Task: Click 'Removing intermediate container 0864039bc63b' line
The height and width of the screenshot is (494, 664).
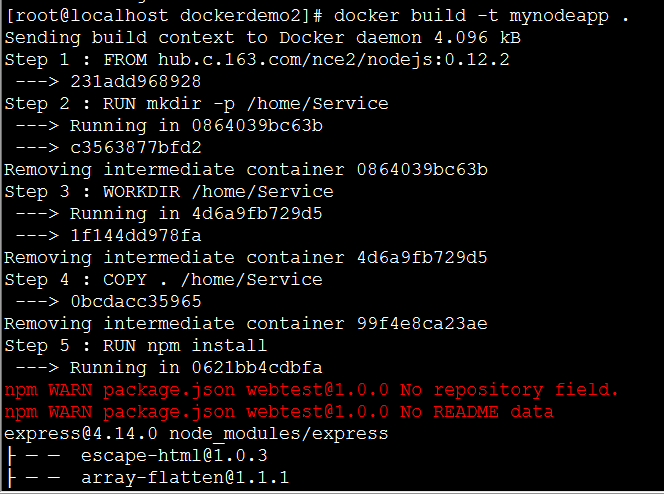Action: pyautogui.click(x=245, y=169)
